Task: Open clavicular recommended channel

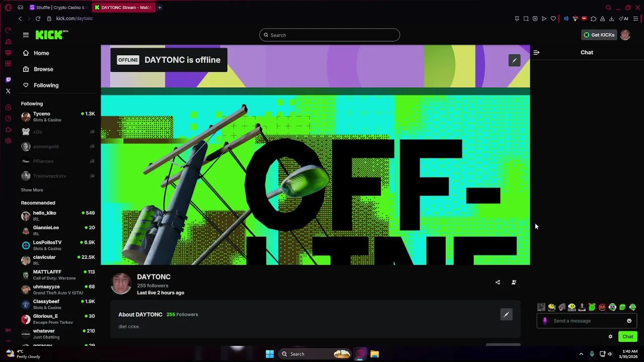Action: [x=58, y=260]
